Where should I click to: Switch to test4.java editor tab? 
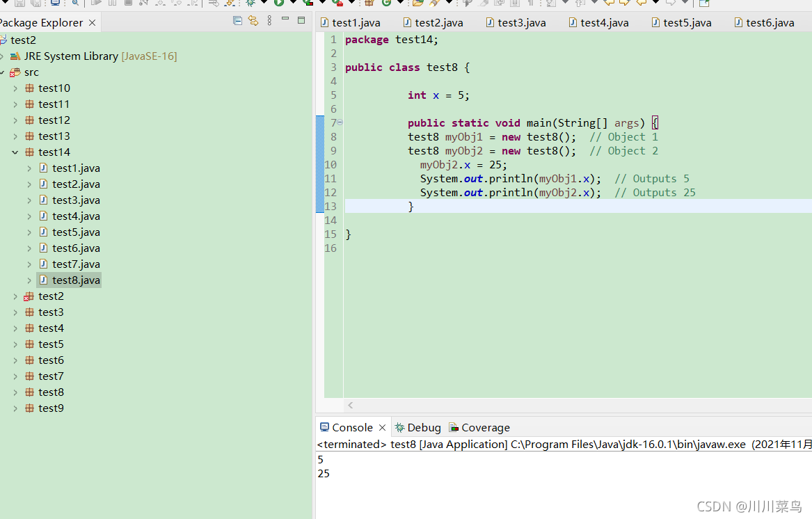click(x=599, y=23)
